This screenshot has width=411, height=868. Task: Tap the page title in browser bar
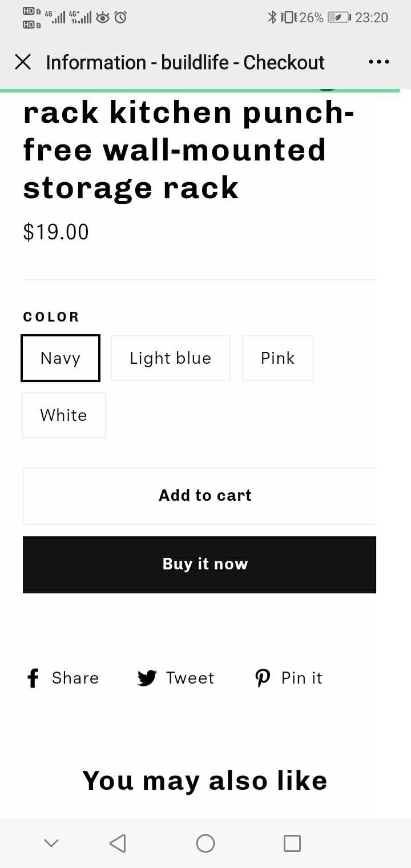pos(185,62)
